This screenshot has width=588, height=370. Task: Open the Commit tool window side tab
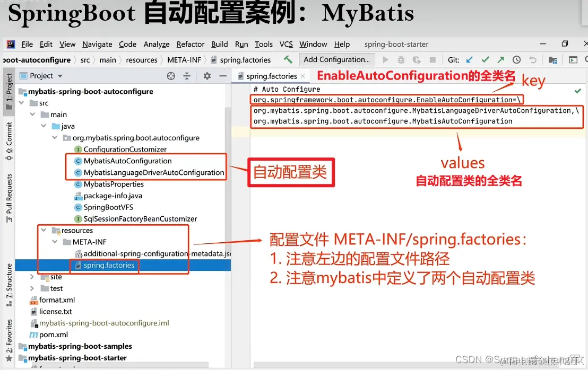(x=8, y=141)
